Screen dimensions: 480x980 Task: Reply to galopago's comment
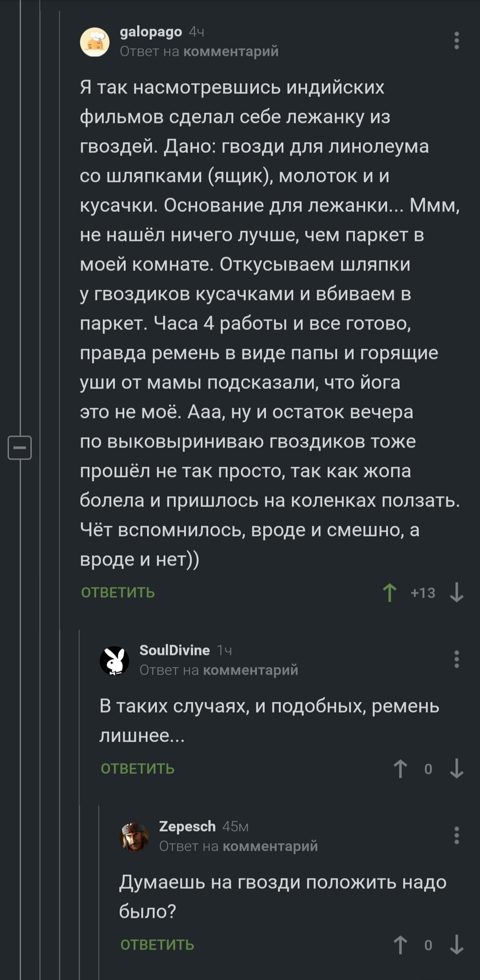(118, 593)
